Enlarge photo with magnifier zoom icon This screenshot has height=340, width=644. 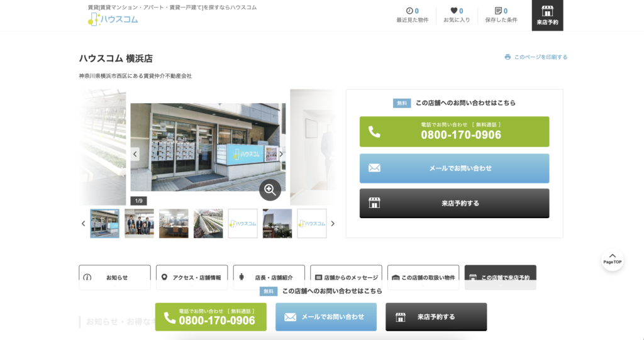270,190
